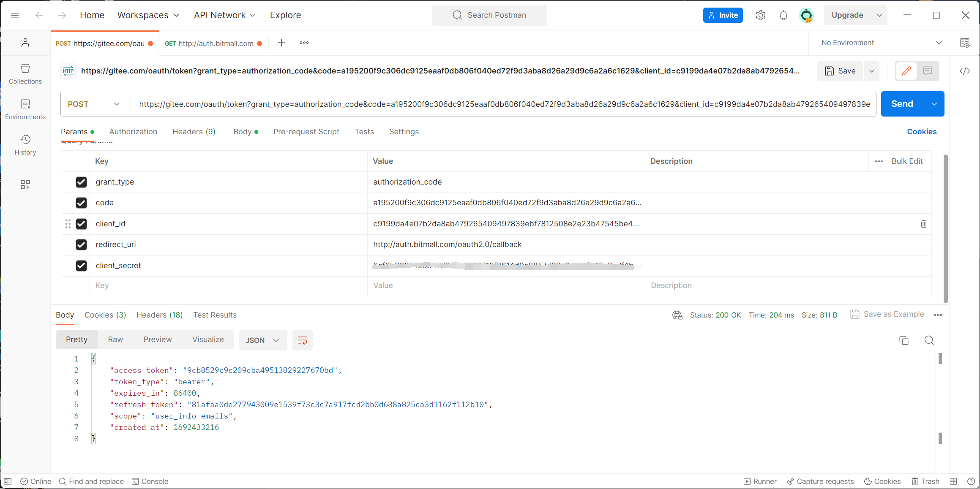980x489 pixels.
Task: Open the notifications bell
Action: click(783, 15)
